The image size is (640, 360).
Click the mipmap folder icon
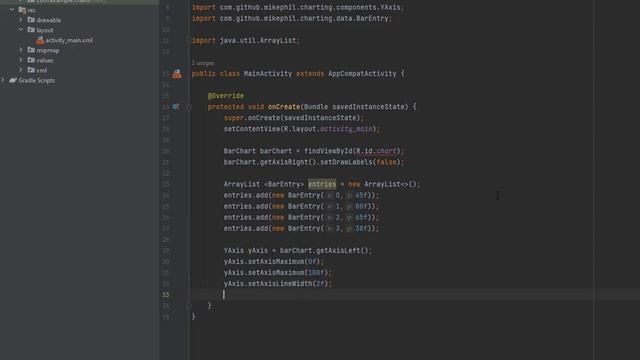(31, 50)
